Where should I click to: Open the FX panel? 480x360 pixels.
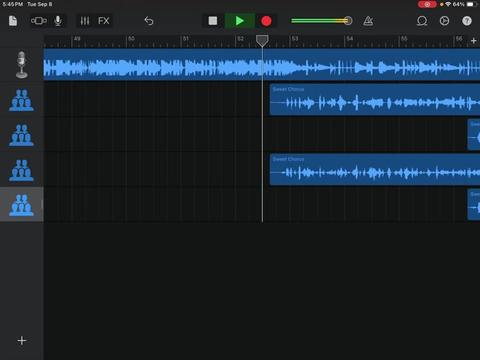[x=104, y=21]
